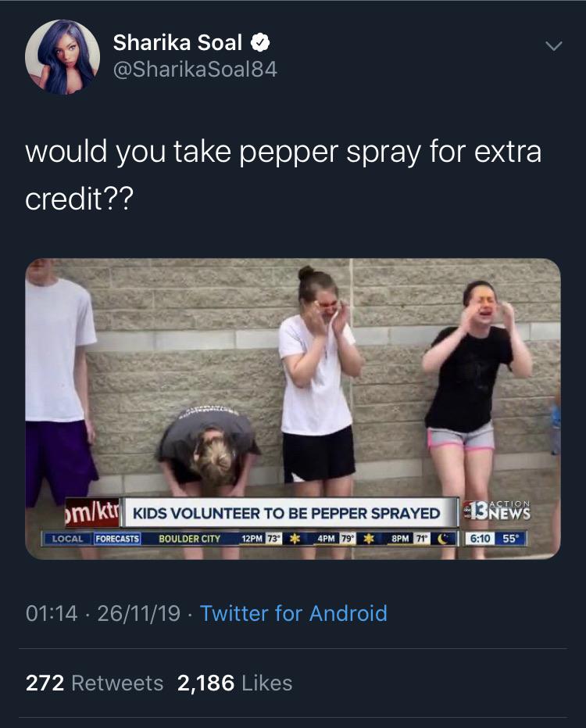Select the FORECASTS tab in news ticker
586x728 pixels.
point(117,539)
